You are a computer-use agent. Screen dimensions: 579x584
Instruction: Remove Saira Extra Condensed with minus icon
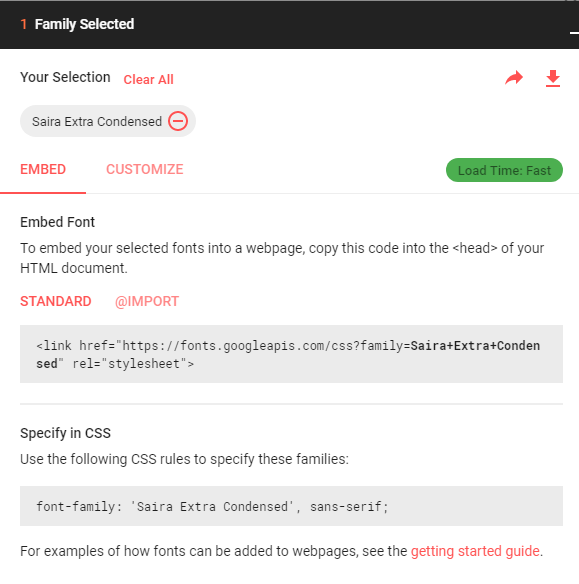coord(178,121)
